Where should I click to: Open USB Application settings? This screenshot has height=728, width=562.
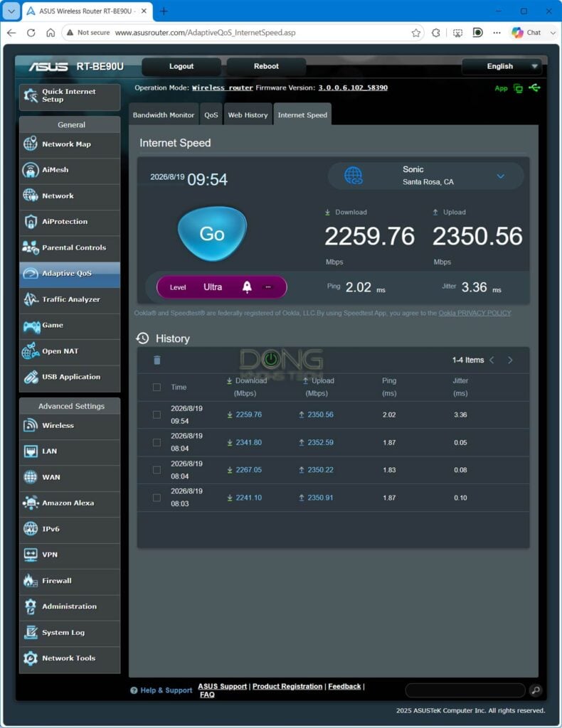click(70, 377)
